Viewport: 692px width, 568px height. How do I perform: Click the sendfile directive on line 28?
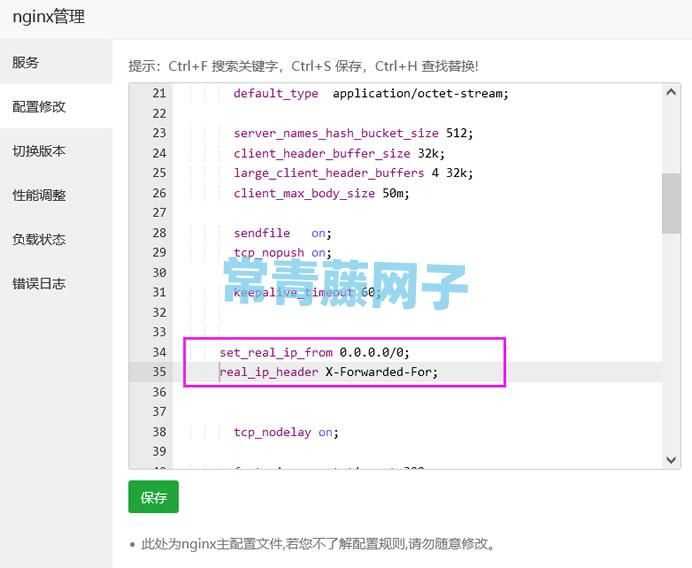(262, 233)
